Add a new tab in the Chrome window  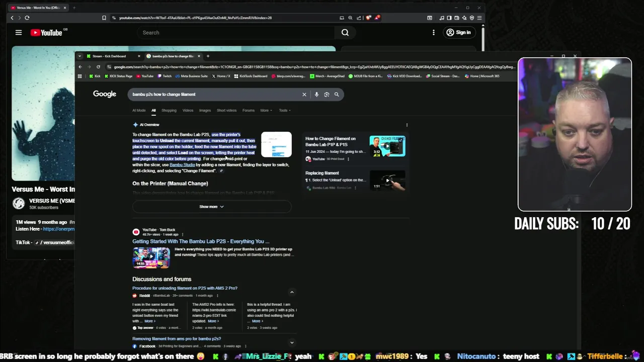pos(208,56)
